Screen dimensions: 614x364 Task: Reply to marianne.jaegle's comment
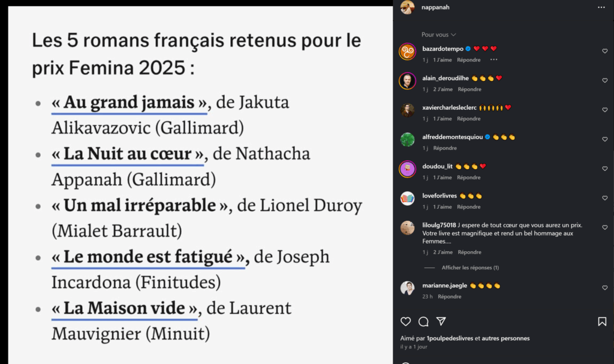coord(449,297)
